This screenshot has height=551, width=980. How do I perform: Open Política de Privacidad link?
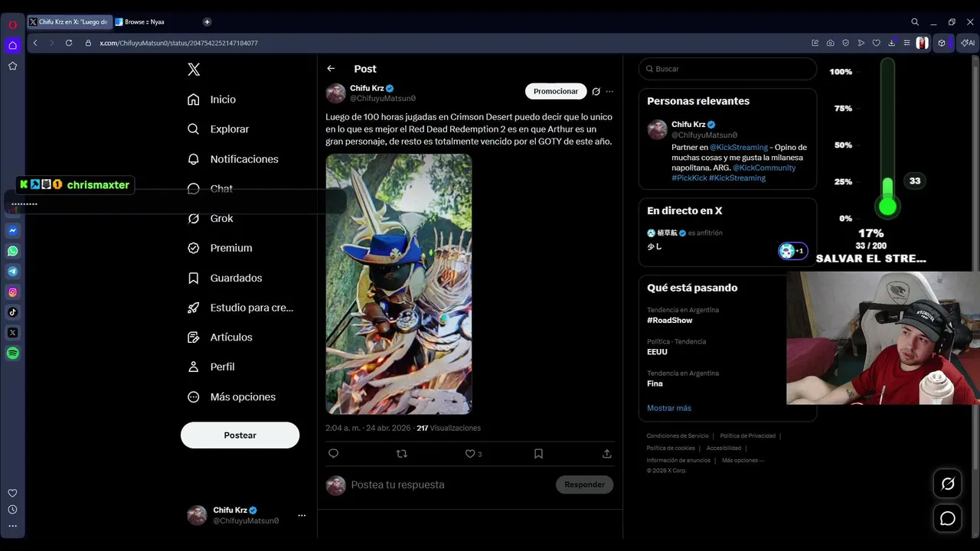tap(748, 436)
